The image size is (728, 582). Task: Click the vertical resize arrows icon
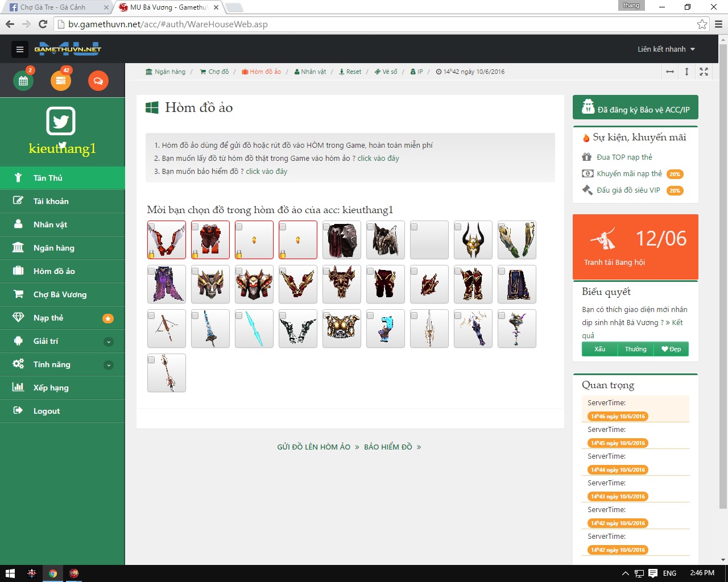(x=686, y=72)
